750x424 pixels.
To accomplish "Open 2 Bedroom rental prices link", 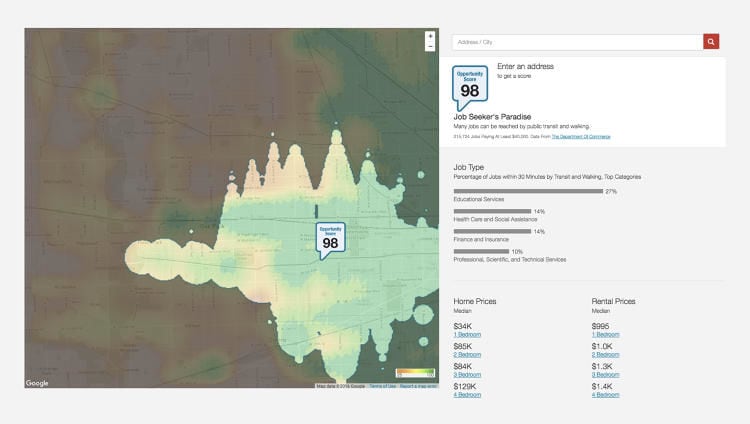I will 605,354.
